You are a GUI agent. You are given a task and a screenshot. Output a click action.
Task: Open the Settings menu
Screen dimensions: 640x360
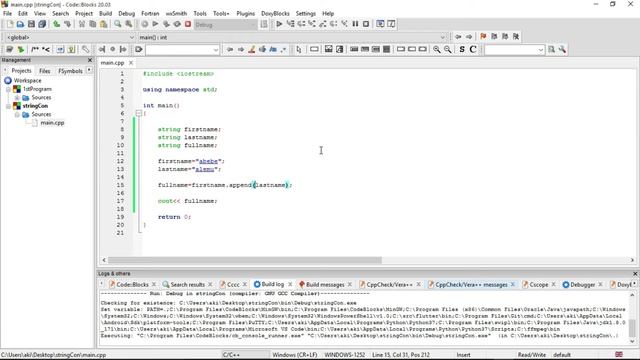pos(306,13)
